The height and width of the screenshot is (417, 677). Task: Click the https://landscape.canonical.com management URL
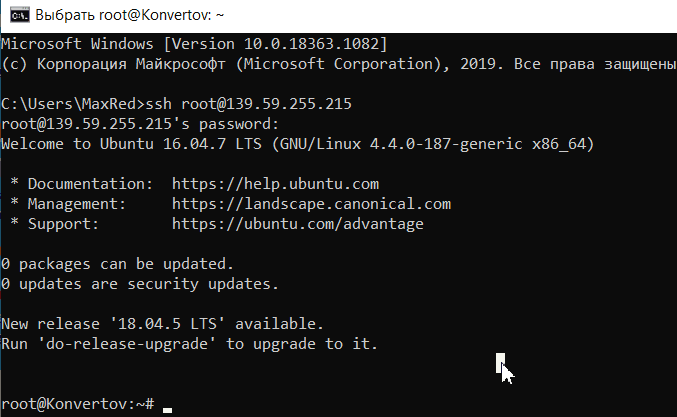click(x=311, y=204)
